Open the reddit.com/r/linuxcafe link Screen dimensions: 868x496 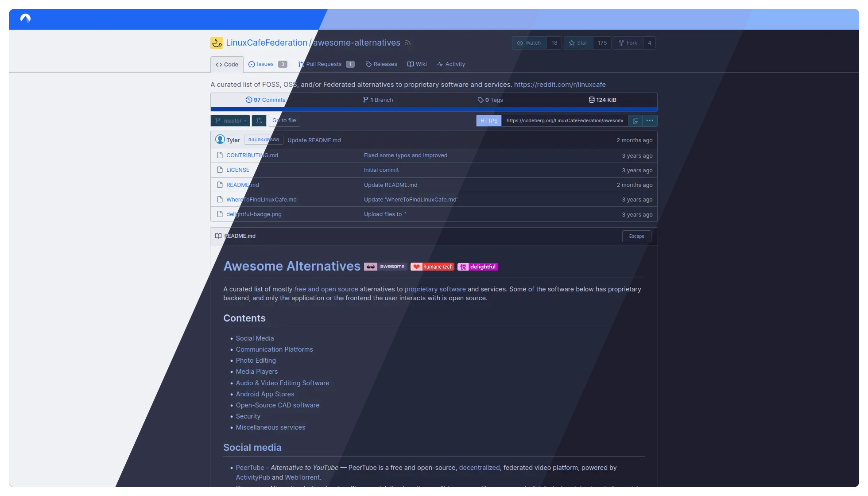(x=560, y=85)
